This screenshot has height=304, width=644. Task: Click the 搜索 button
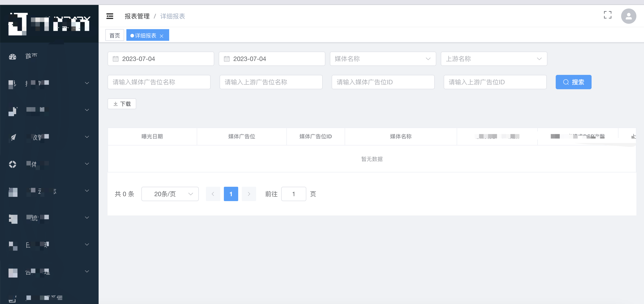click(x=573, y=82)
